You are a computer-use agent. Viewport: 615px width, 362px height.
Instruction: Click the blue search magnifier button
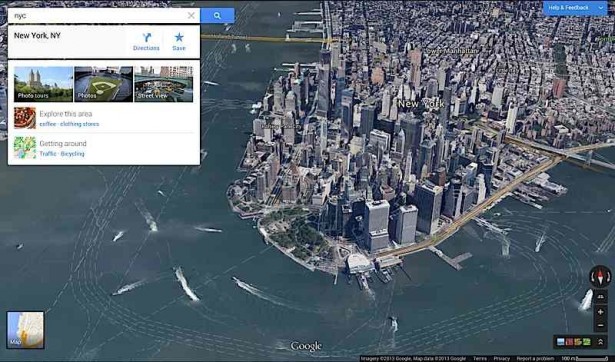217,16
